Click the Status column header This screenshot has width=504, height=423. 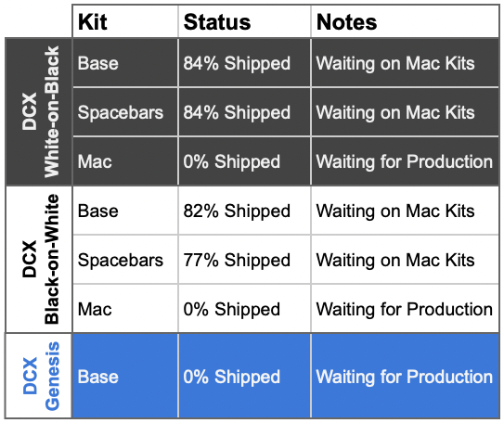coord(244,21)
